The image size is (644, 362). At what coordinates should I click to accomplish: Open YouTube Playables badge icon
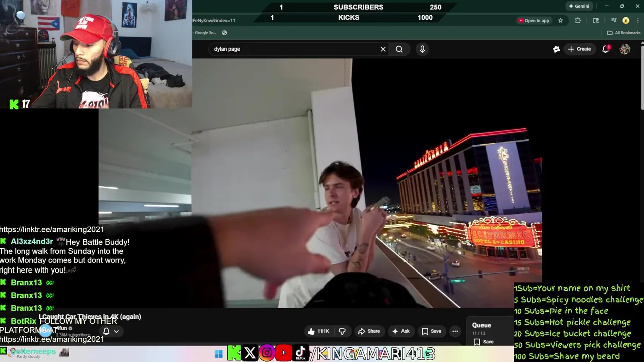(x=556, y=49)
